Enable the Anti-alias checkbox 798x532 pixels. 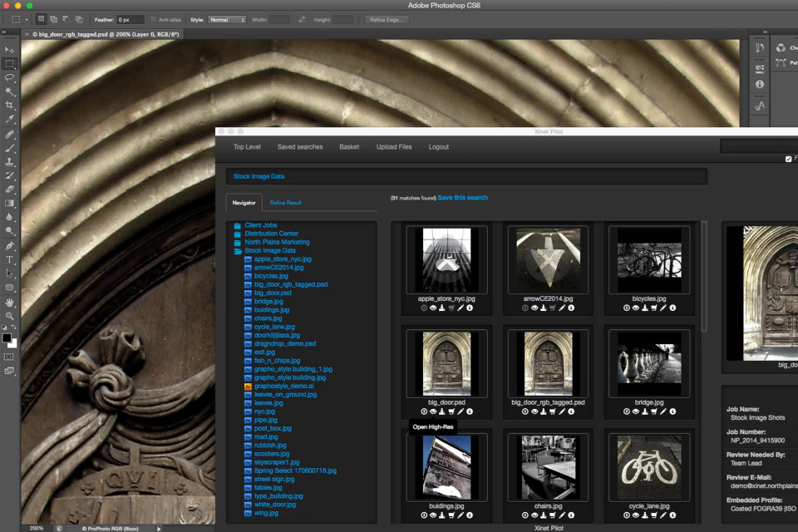pos(153,20)
